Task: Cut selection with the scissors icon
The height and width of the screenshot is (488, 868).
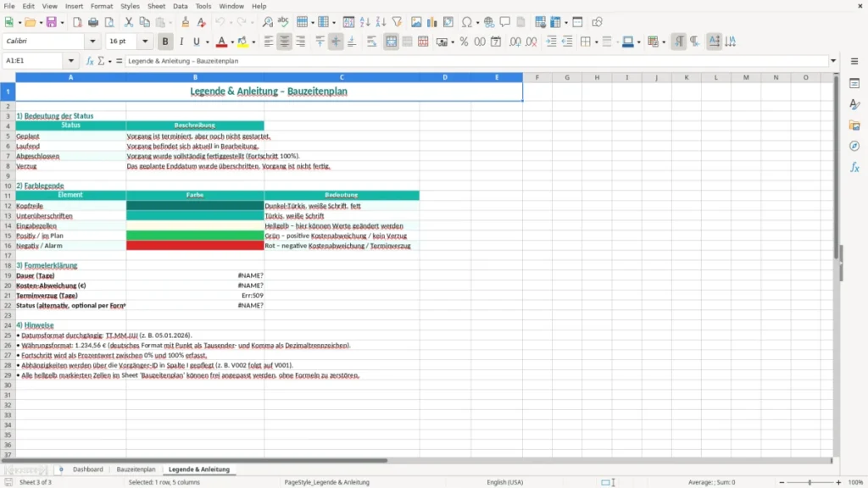Action: 129,22
